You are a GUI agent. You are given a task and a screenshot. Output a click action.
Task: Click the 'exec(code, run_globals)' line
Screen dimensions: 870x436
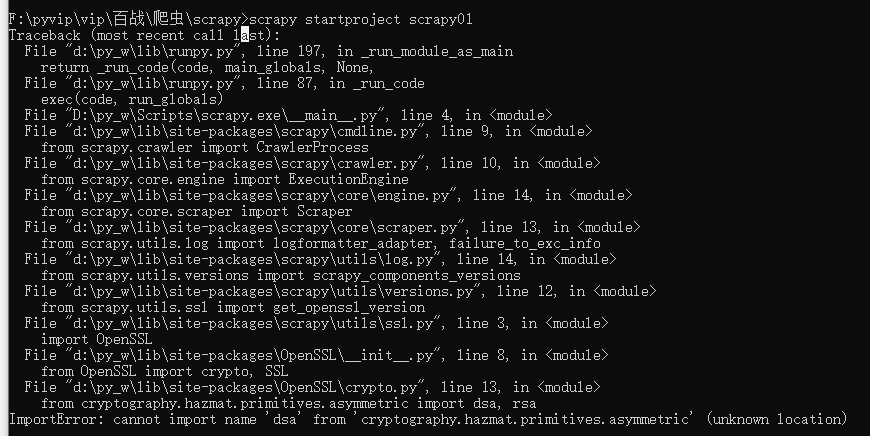[x=132, y=99]
